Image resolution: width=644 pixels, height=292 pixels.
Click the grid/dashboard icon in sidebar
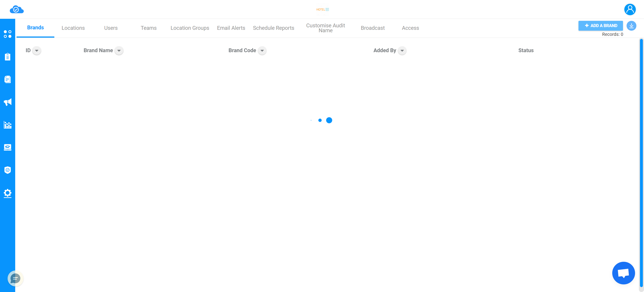[x=7, y=34]
